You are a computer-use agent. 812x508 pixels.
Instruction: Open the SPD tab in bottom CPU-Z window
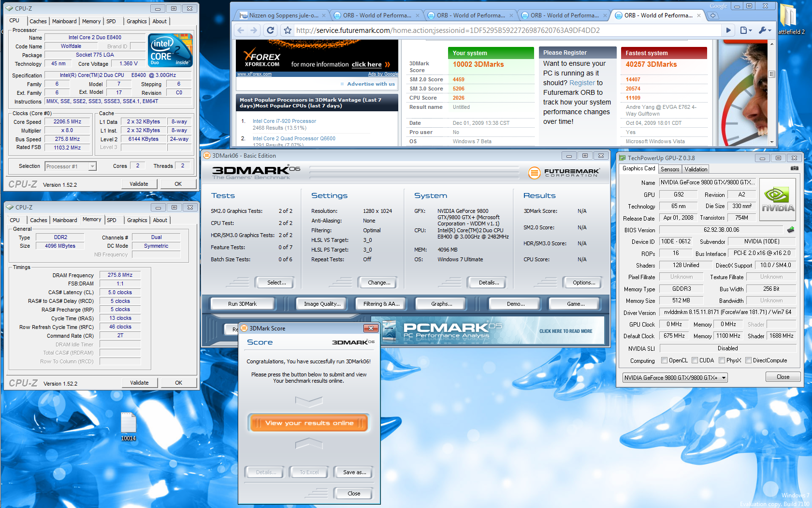[112, 220]
